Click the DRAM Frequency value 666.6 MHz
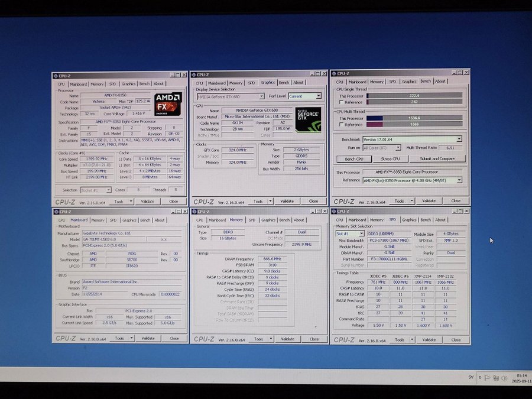 tap(272, 258)
